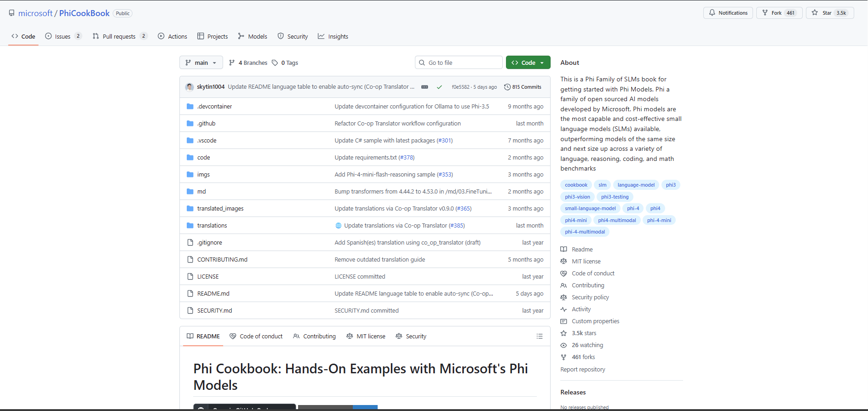Open the README outline list icon
This screenshot has height=411, width=868.
[x=540, y=337]
